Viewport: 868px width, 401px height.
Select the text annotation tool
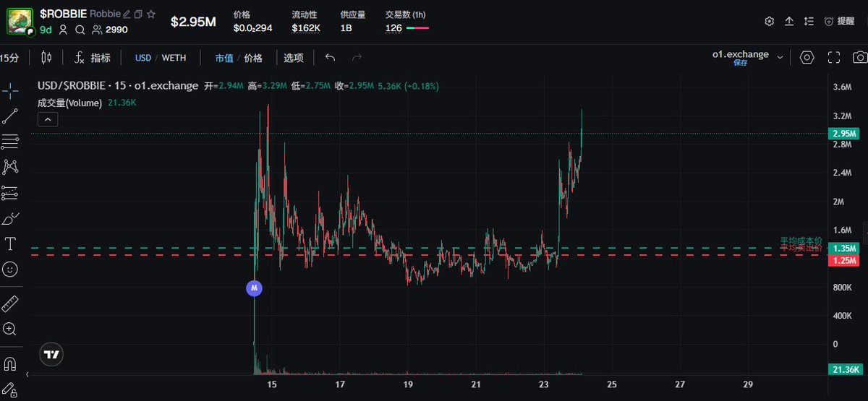click(x=10, y=243)
